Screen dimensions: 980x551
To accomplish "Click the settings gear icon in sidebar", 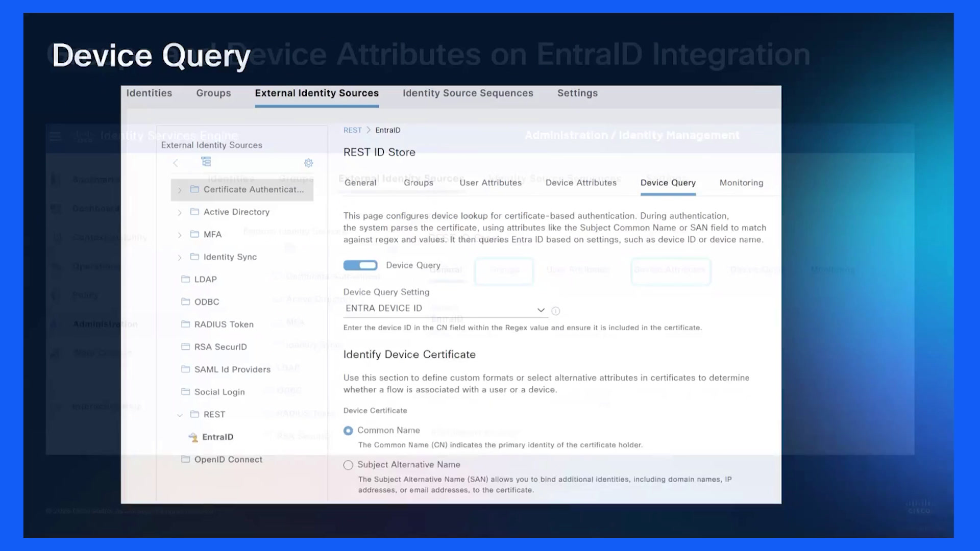I will [308, 163].
